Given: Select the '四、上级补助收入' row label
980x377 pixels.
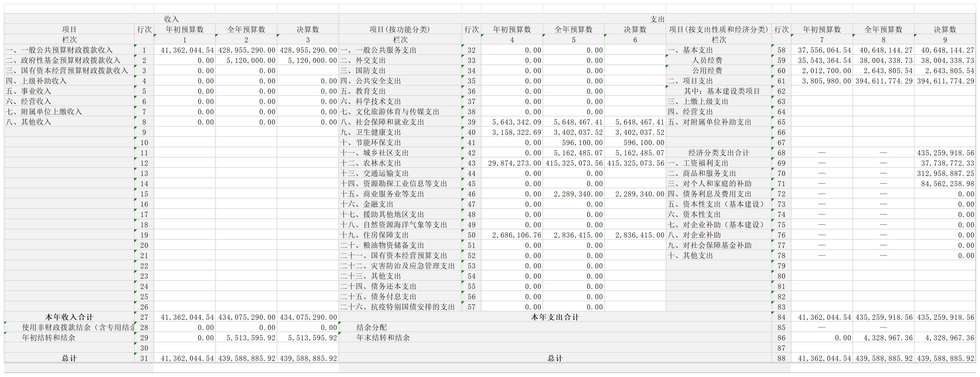Looking at the screenshot, I should point(69,81).
